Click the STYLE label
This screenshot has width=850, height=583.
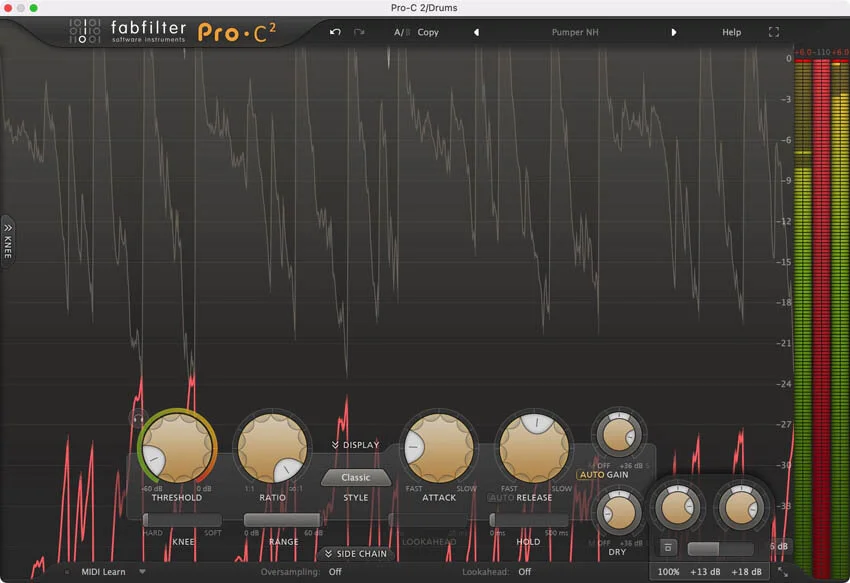[356, 497]
